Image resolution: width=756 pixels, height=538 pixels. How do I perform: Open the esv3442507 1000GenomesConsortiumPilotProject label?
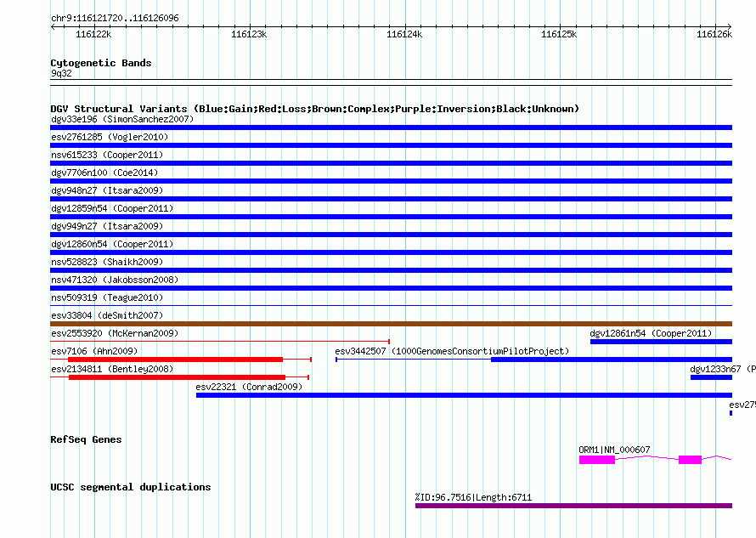[x=451, y=351]
